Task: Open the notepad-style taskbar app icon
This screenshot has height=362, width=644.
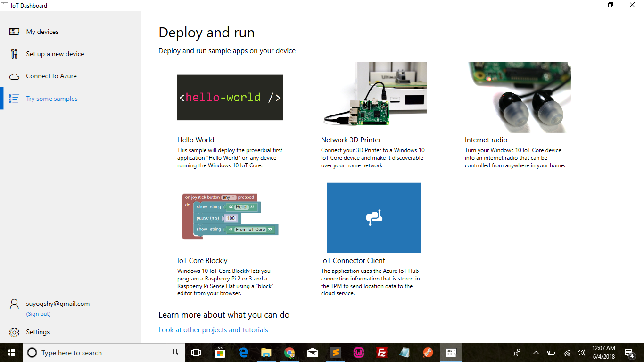Action: (405, 353)
